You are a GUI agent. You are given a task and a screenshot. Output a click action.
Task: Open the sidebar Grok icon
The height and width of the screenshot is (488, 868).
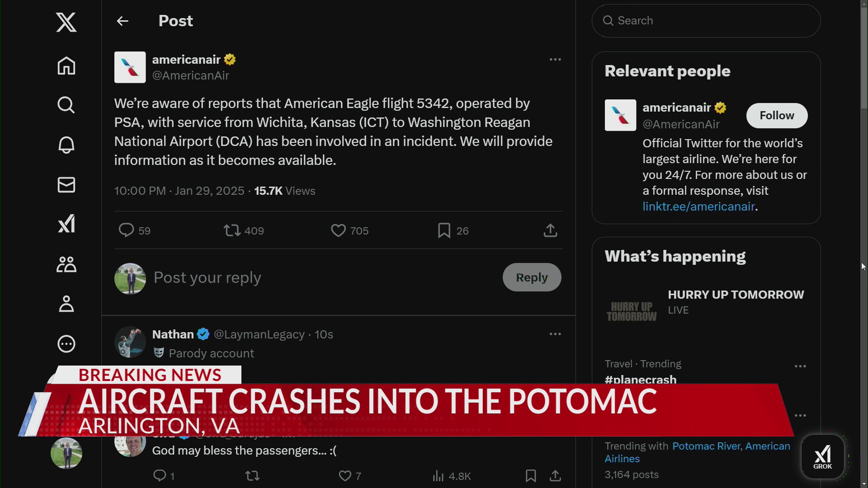[66, 224]
